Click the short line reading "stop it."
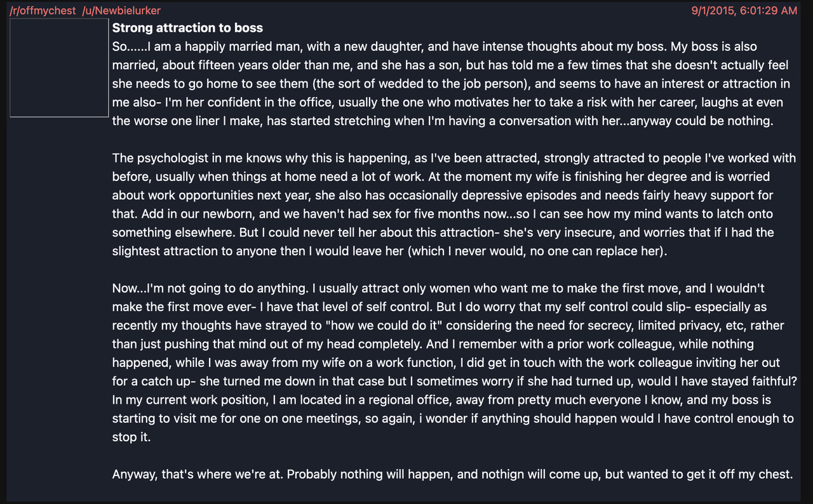Image resolution: width=813 pixels, height=504 pixels. 131,437
